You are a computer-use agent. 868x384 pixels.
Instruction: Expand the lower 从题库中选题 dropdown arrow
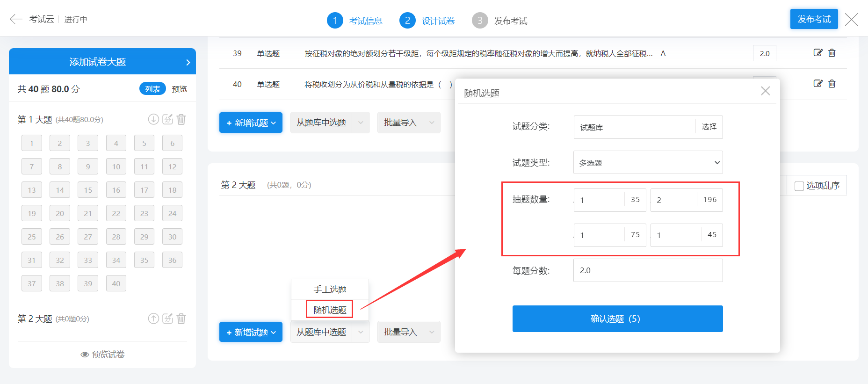tap(361, 332)
